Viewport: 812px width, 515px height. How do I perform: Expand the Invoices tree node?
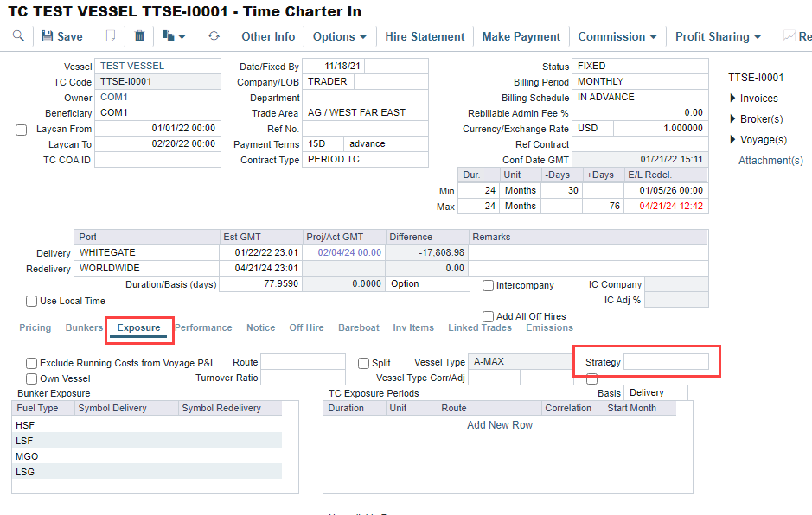pyautogui.click(x=734, y=99)
